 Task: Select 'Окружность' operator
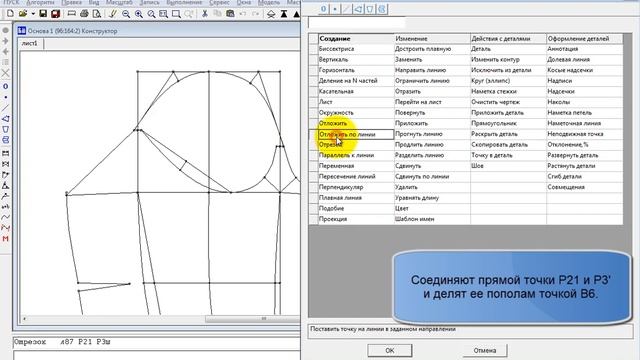356,113
